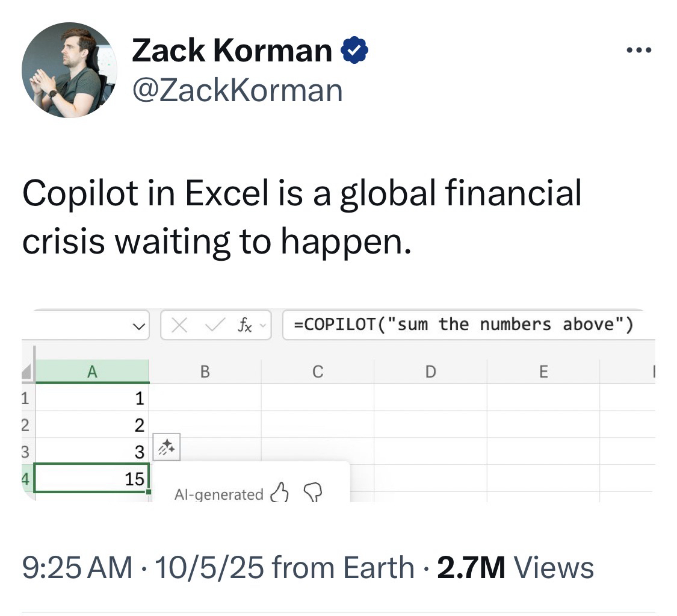Click the thumbs up feedback icon

(x=280, y=493)
